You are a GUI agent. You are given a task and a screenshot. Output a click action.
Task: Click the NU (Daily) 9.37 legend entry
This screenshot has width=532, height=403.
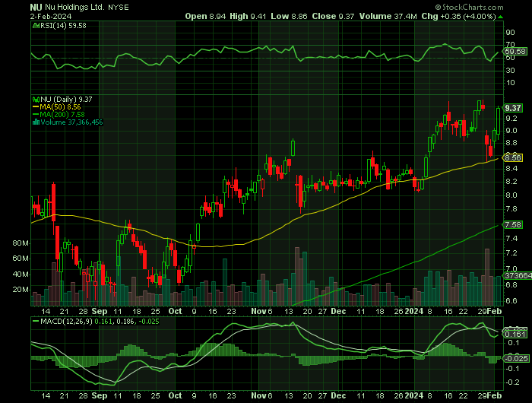coord(66,100)
